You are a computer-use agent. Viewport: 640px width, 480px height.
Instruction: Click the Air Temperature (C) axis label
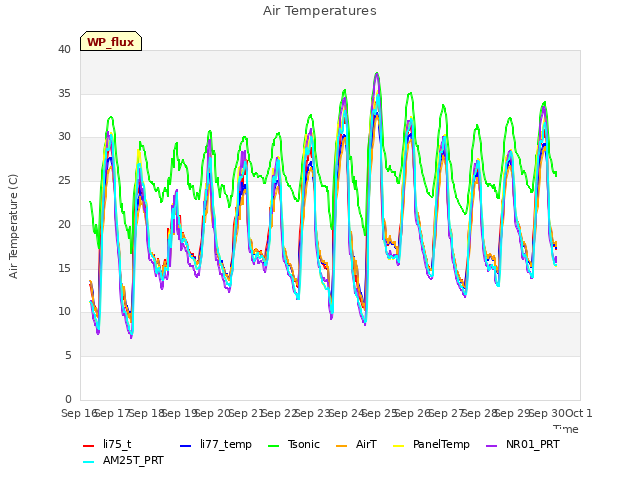[x=13, y=227]
